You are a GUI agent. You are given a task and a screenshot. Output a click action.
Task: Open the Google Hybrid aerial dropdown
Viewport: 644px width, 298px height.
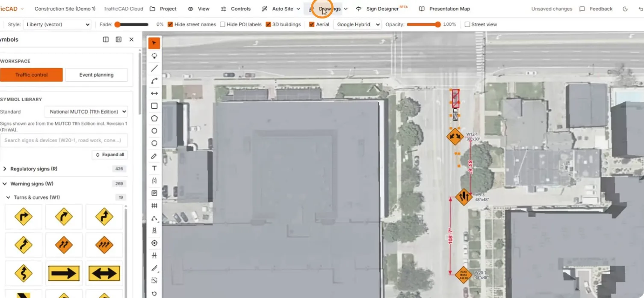357,24
